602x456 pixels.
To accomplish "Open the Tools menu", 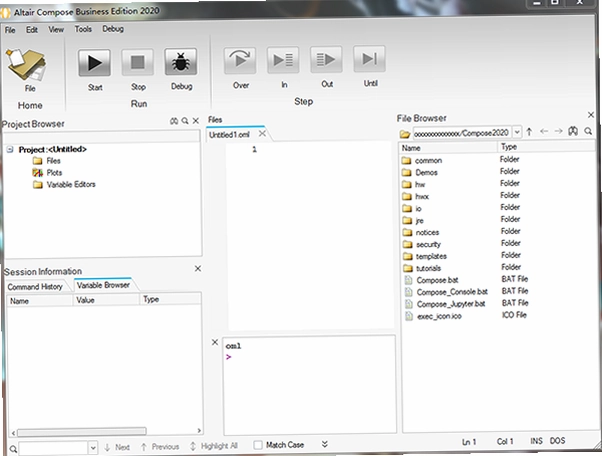I will [x=83, y=29].
